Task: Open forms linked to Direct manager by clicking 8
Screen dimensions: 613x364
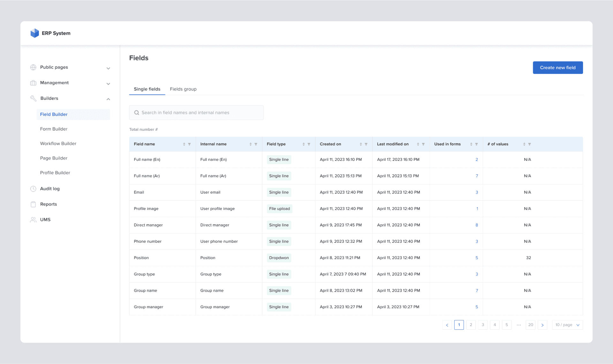Action: click(x=477, y=225)
